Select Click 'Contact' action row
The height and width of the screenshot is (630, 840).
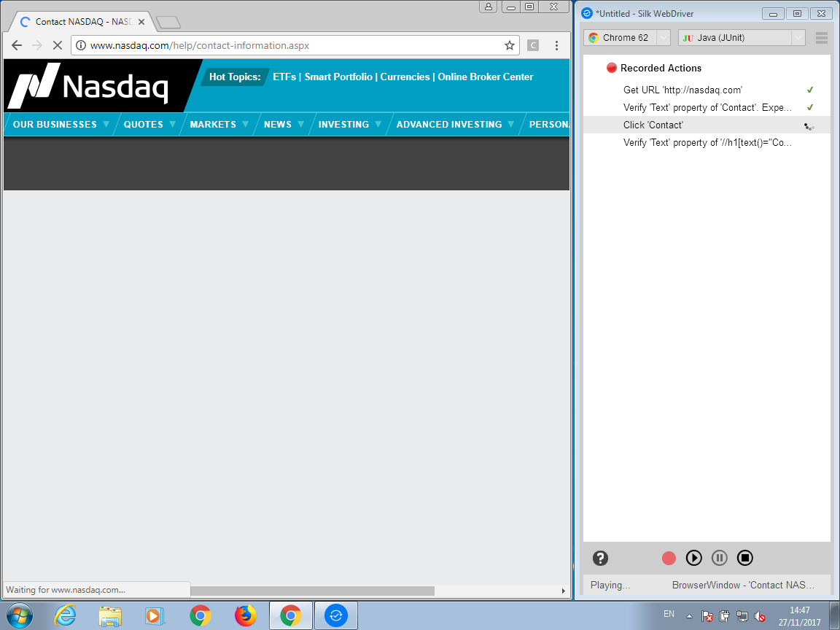click(x=706, y=125)
